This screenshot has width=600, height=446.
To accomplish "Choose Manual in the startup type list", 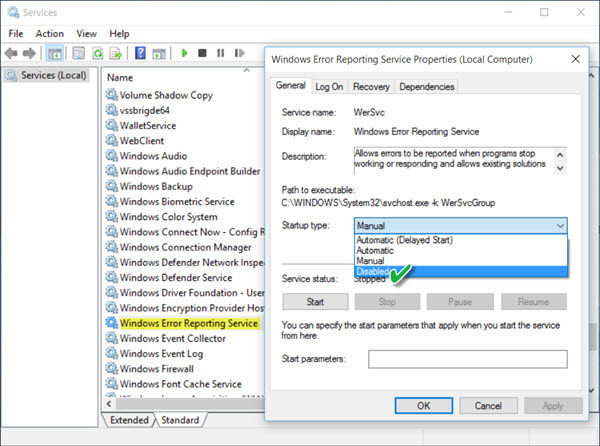I will point(461,261).
